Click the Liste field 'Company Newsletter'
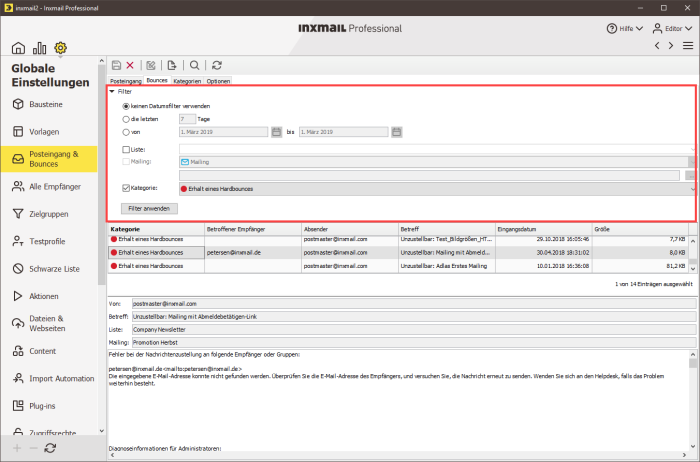The image size is (700, 462). point(414,329)
